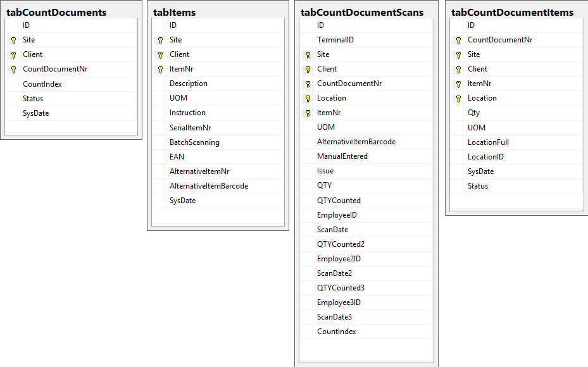Viewport: 588px width, 367px height.
Task: Click the CountDocumentNr key icon in tabCountDocumentItems
Action: [458, 40]
